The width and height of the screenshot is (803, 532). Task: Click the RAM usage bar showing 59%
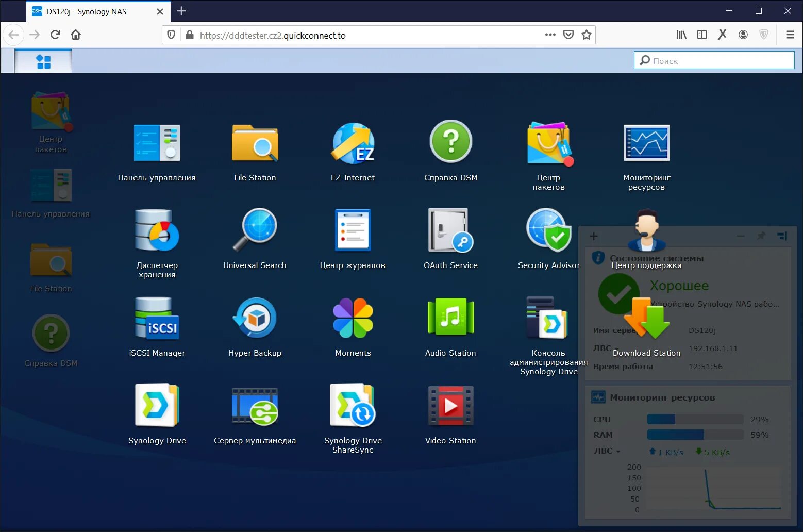pos(695,435)
